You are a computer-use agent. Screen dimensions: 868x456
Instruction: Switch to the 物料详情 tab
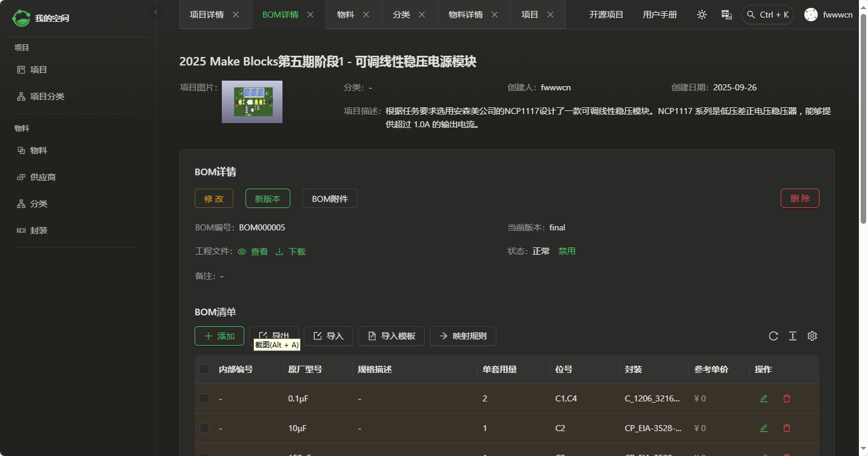coord(466,15)
